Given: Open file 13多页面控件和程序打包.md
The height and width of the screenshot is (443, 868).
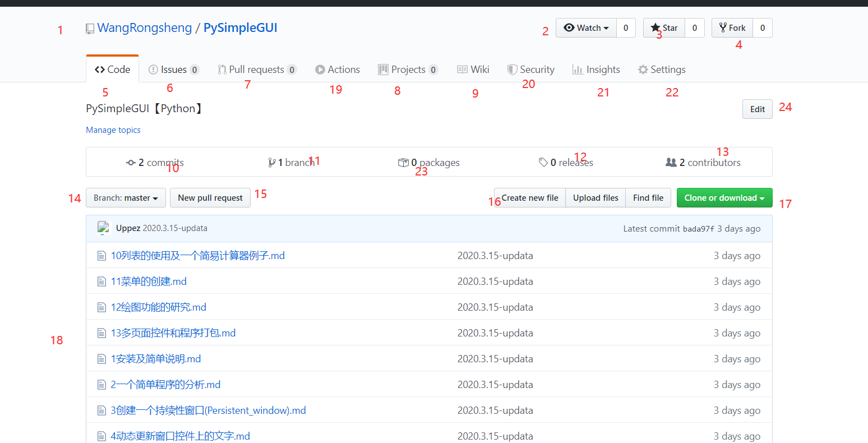Looking at the screenshot, I should tap(173, 333).
